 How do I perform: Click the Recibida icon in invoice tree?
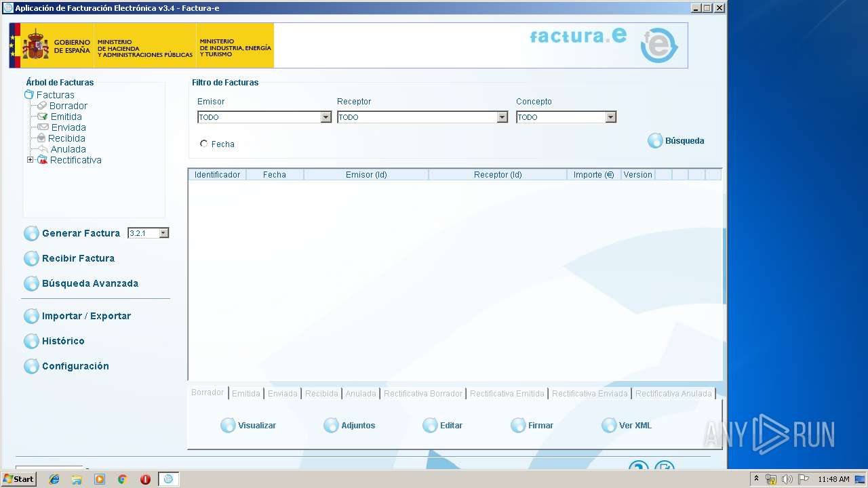click(41, 138)
